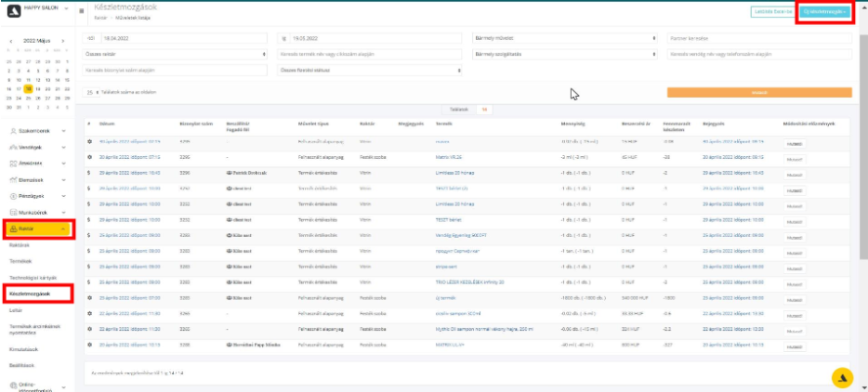Click the orange Mutasd filter button
The image size is (868, 392).
(x=759, y=93)
